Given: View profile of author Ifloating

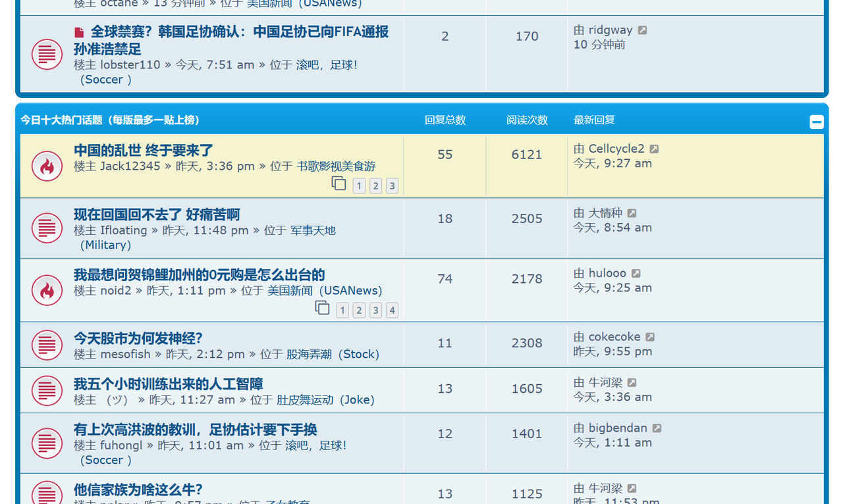Looking at the screenshot, I should coord(124,230).
